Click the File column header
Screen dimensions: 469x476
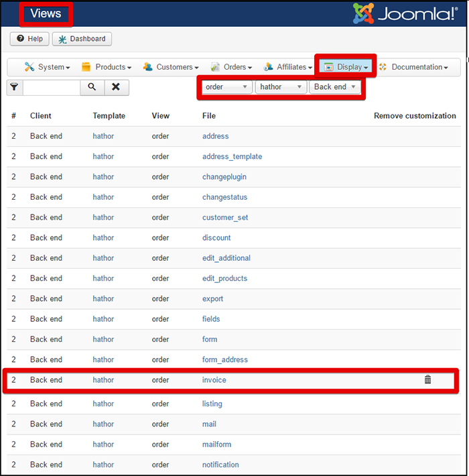(209, 116)
